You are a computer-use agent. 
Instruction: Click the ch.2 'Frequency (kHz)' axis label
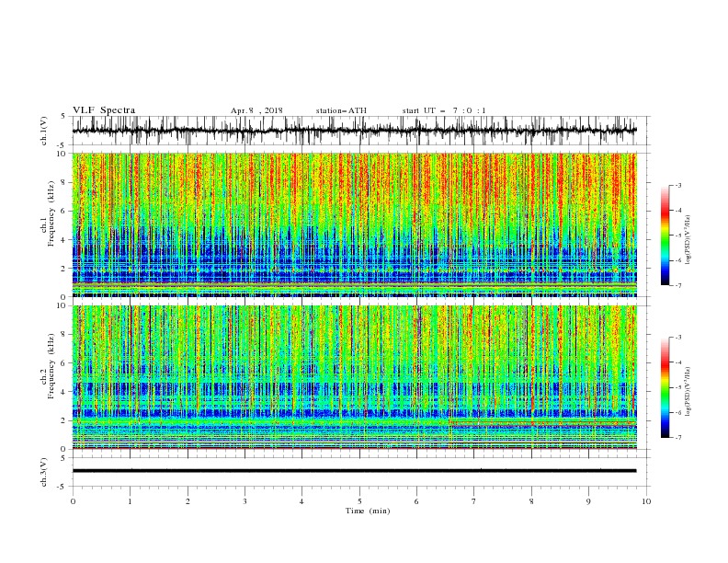(x=51, y=366)
